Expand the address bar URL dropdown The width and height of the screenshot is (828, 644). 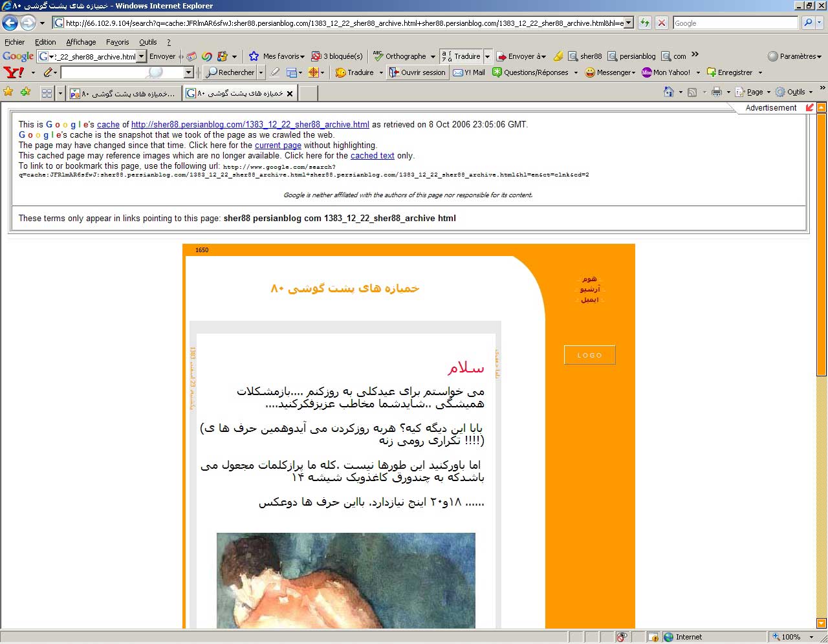[628, 23]
